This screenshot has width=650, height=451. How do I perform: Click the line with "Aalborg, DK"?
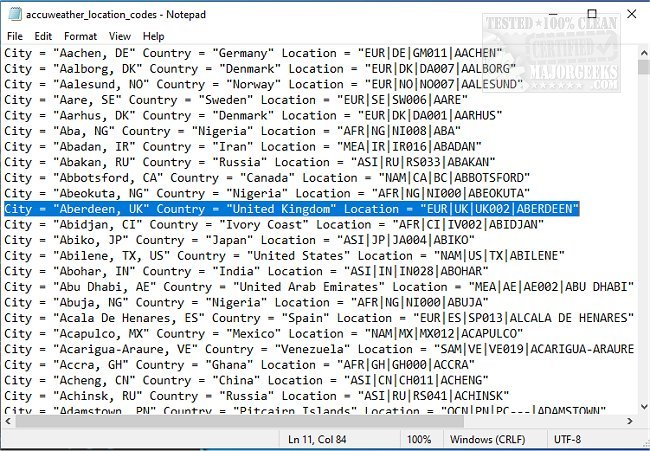click(260, 69)
